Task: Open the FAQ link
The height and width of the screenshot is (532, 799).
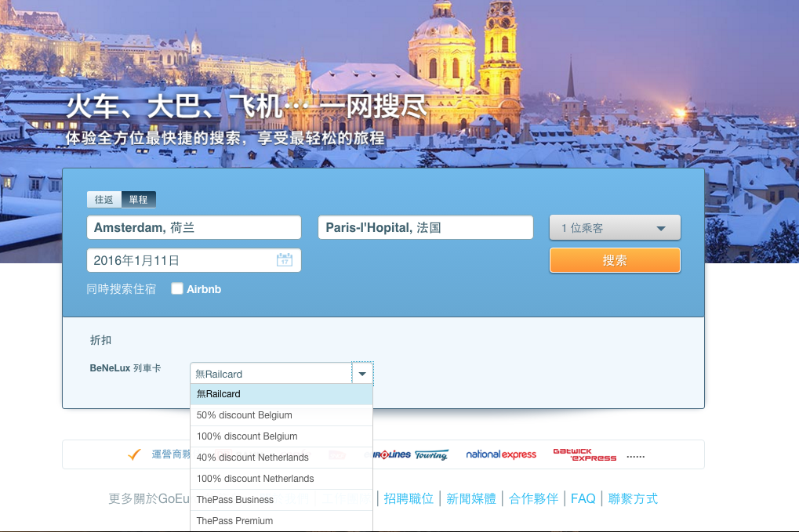Action: [583, 498]
